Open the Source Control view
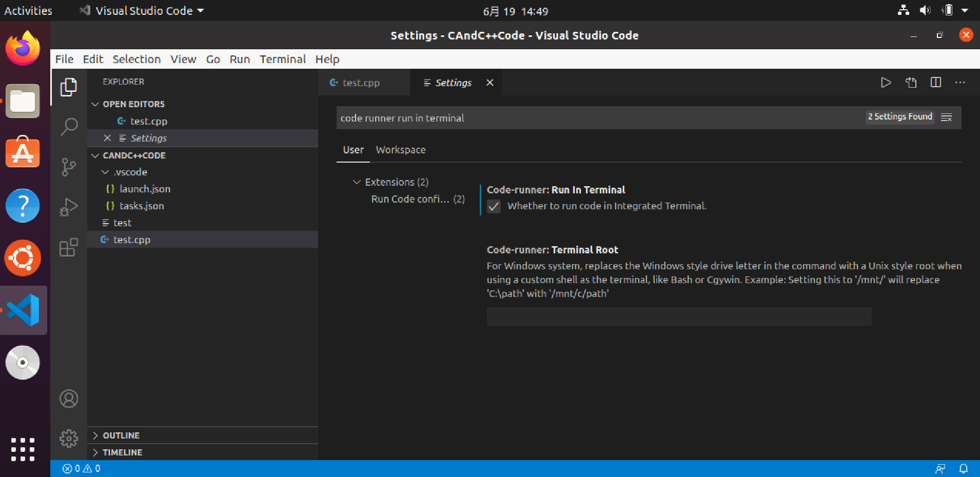 (69, 167)
